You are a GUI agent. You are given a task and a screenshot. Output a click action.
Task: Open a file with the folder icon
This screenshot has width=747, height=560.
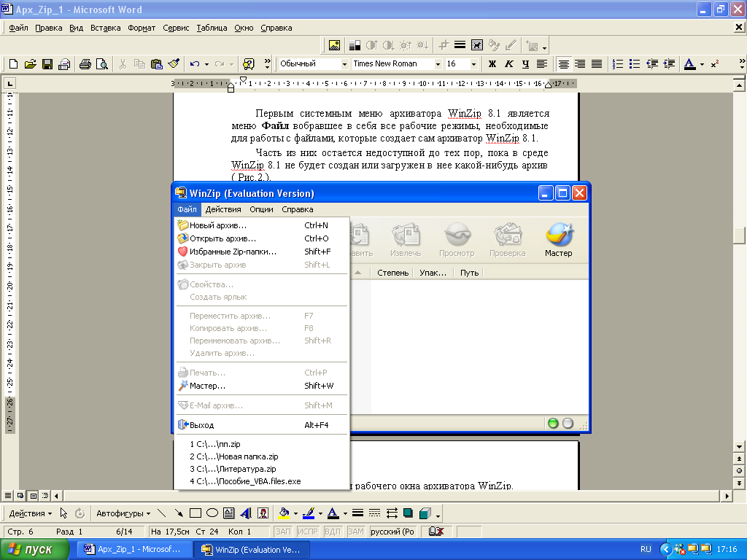30,64
